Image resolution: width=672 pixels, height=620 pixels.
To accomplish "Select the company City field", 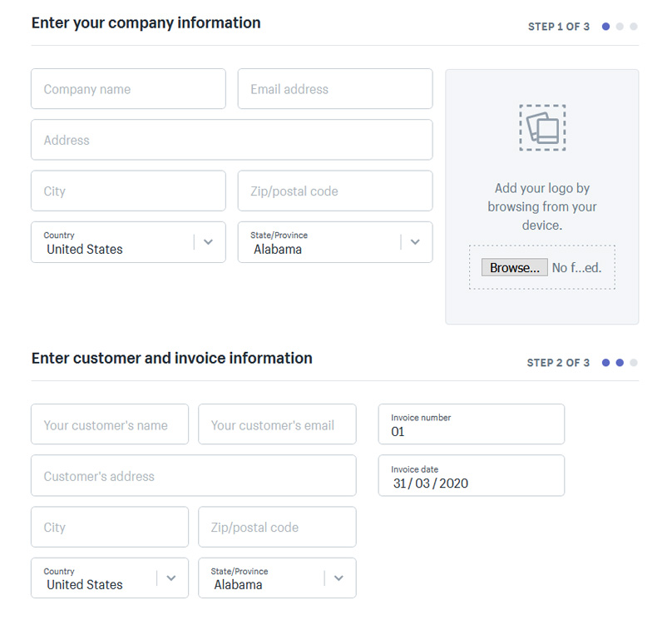I will click(x=128, y=191).
